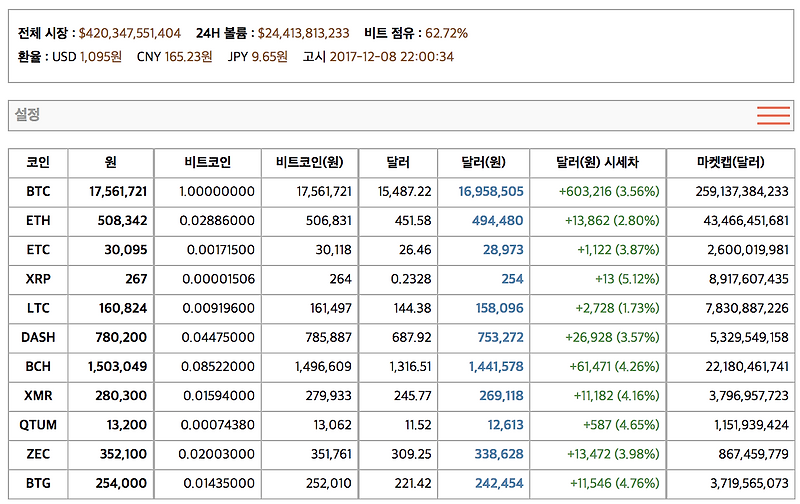This screenshot has height=504, width=800.
Task: Open the red hamburger menu icon
Action: tap(773, 115)
